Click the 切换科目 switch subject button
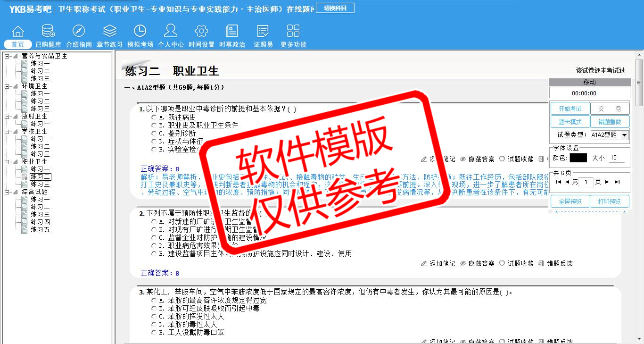This screenshot has width=644, height=344. tap(335, 8)
